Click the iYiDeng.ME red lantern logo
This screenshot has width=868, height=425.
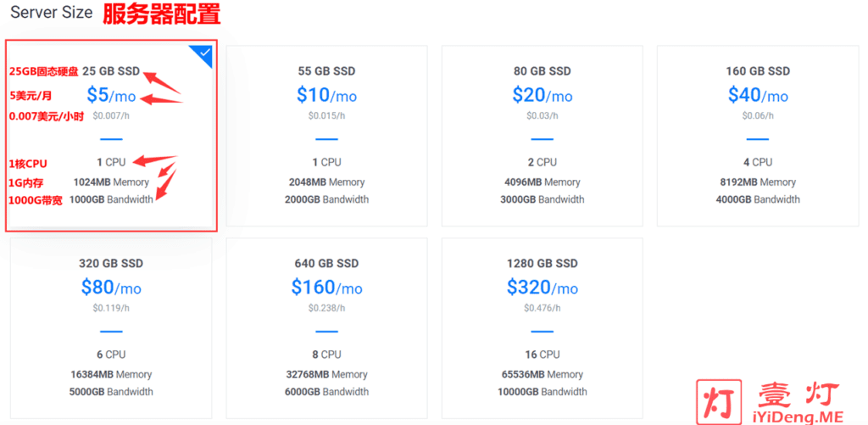(719, 399)
